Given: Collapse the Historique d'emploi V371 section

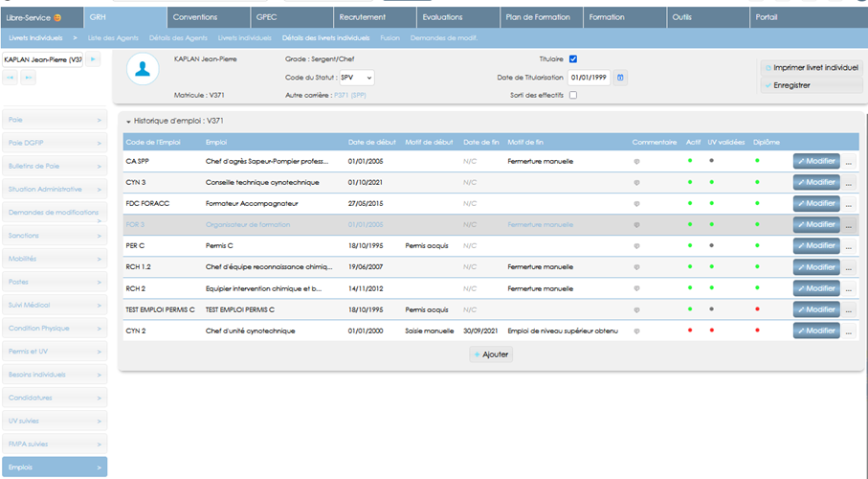Looking at the screenshot, I should [128, 122].
